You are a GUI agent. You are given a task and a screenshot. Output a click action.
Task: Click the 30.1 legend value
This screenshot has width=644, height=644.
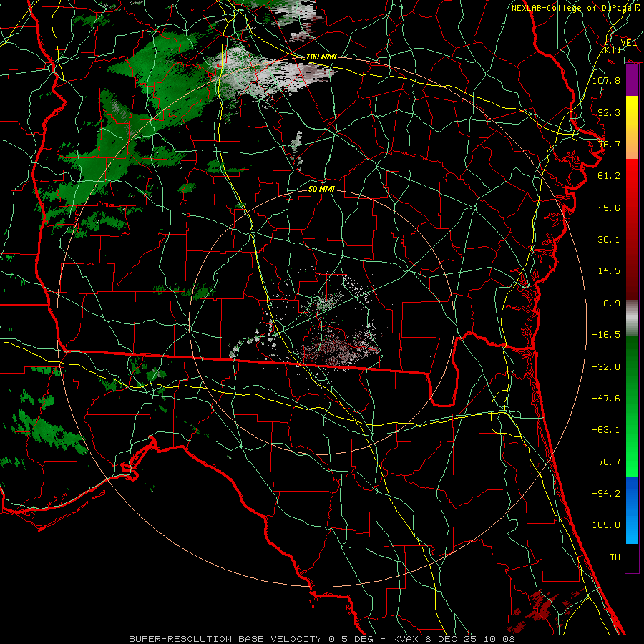pyautogui.click(x=609, y=240)
